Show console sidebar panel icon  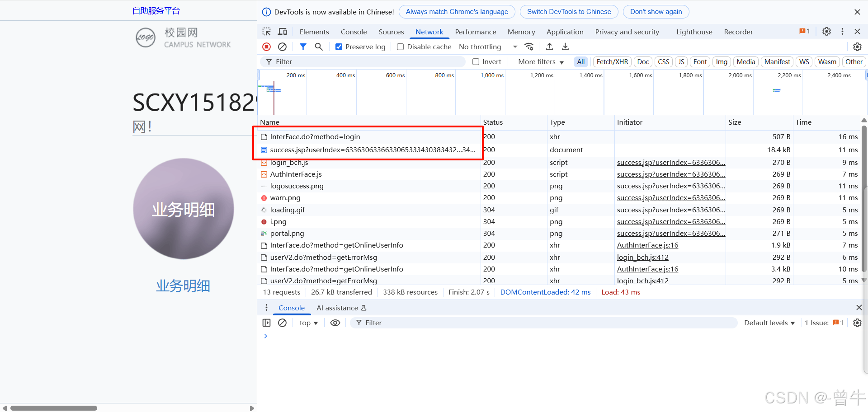coord(267,323)
